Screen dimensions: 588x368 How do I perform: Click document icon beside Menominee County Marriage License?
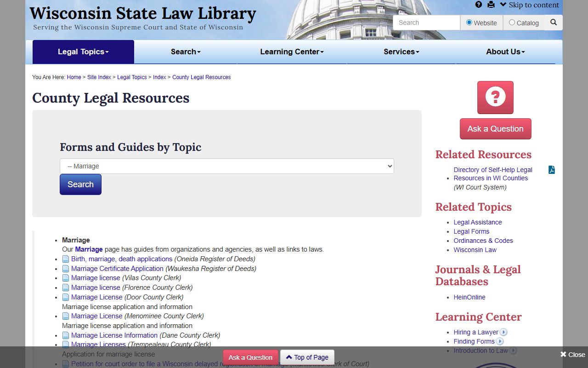tap(66, 316)
